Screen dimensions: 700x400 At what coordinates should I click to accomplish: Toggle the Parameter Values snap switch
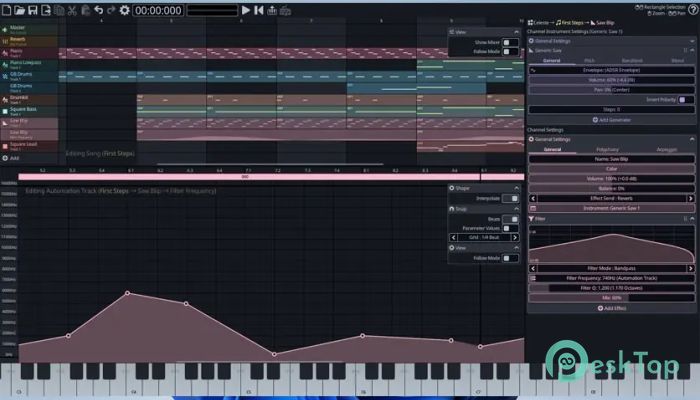coord(510,228)
